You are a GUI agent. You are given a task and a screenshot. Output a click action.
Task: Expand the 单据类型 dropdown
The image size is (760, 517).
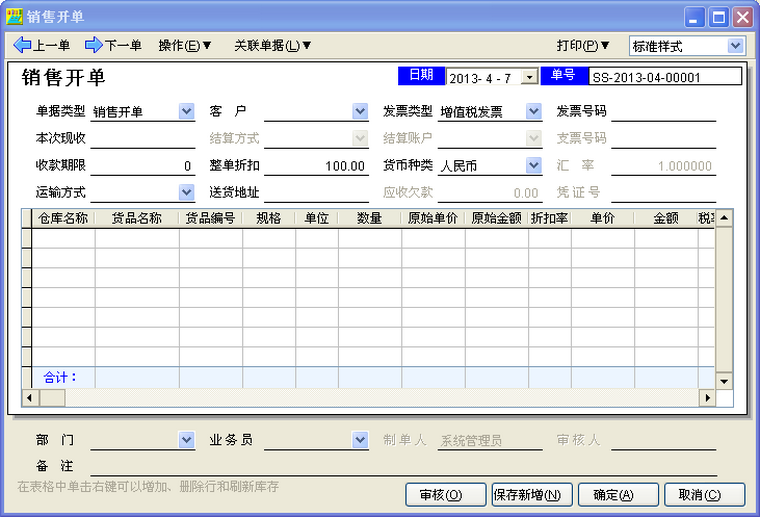(x=186, y=112)
